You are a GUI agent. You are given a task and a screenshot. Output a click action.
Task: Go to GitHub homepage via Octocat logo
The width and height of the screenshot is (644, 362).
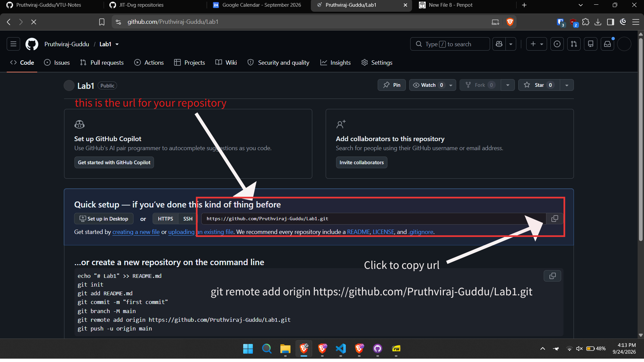(32, 44)
